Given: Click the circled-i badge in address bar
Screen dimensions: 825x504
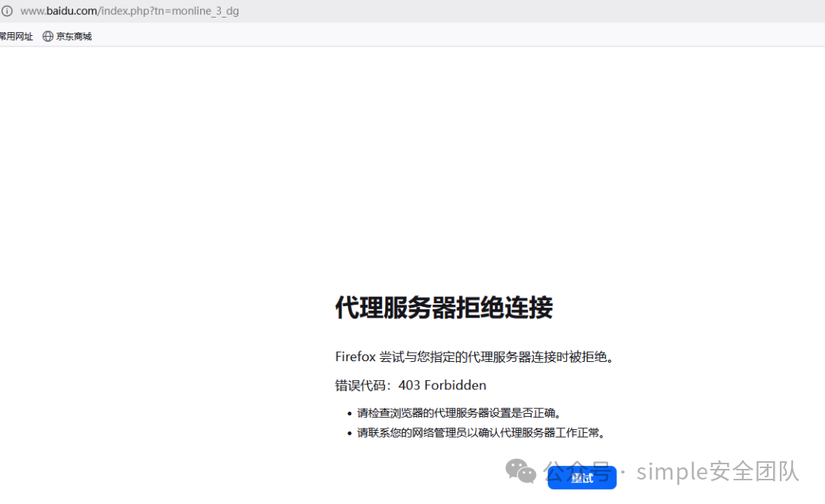Looking at the screenshot, I should 8,11.
